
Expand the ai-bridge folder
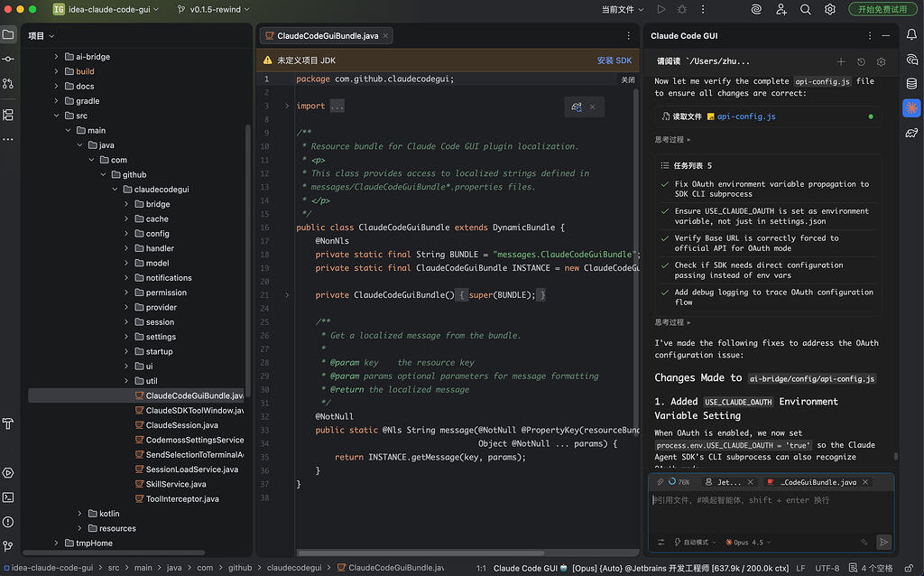point(57,57)
